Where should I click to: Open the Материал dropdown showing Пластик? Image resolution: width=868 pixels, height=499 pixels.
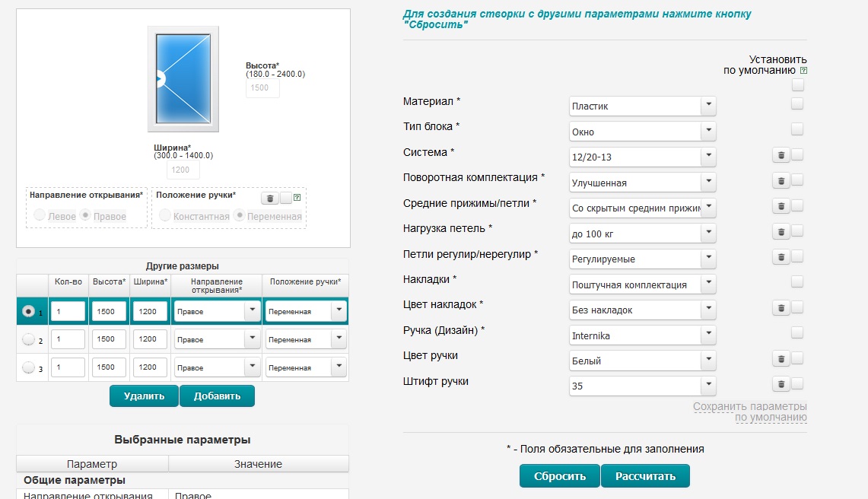[x=643, y=106]
